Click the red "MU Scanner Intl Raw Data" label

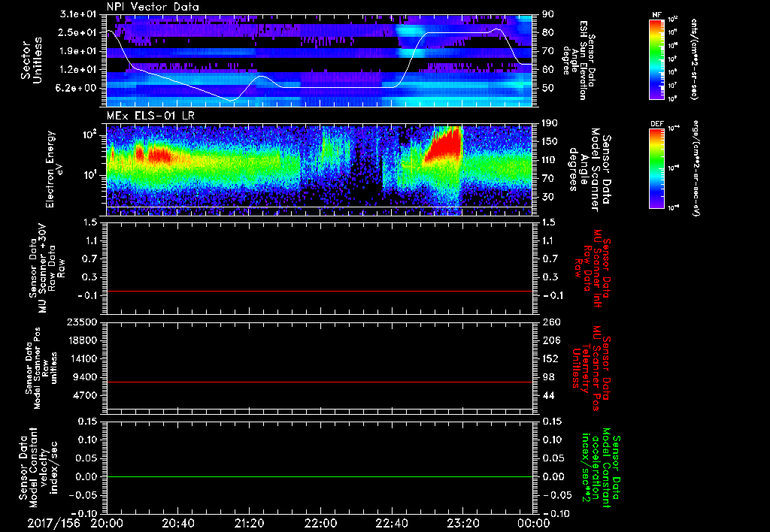[591, 268]
